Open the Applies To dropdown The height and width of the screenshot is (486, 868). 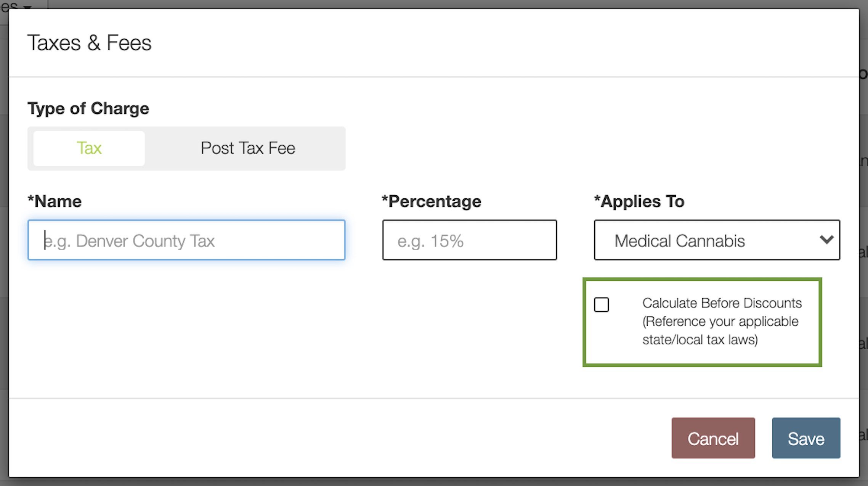coord(717,240)
